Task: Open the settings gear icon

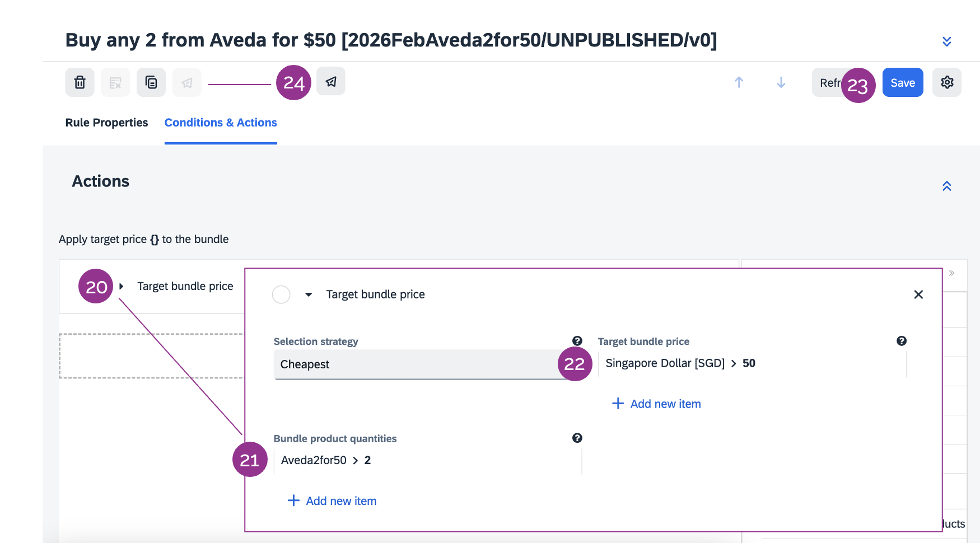Action: pos(947,82)
